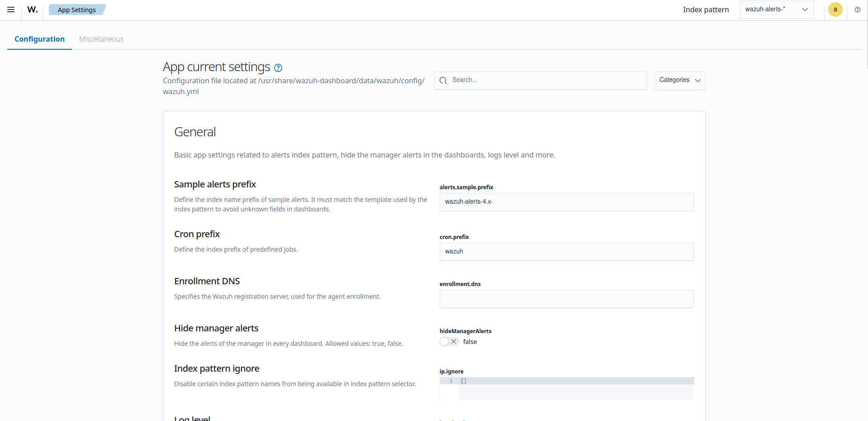Click the App Settings breadcrumb
Image resolution: width=868 pixels, height=421 pixels.
coord(76,10)
